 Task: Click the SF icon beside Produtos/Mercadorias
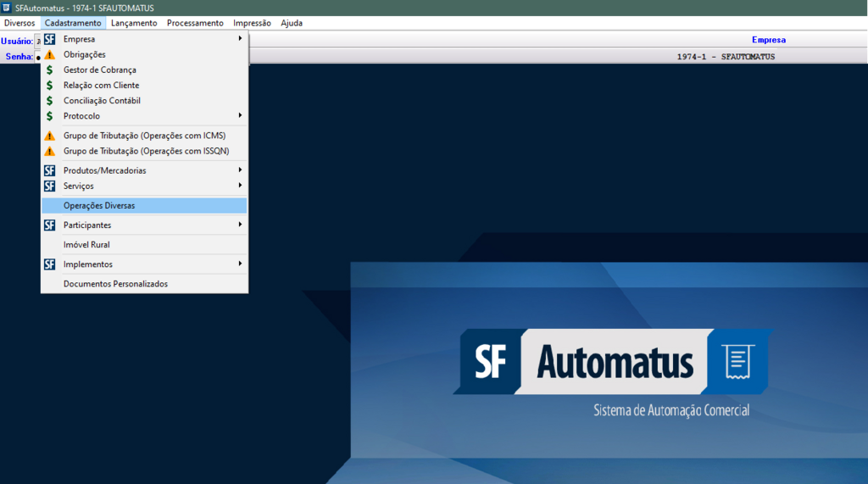[49, 170]
